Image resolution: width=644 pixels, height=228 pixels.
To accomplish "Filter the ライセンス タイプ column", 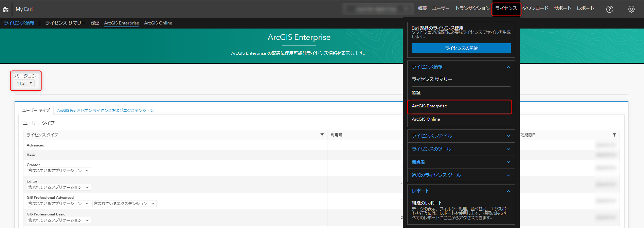I will pos(322,135).
